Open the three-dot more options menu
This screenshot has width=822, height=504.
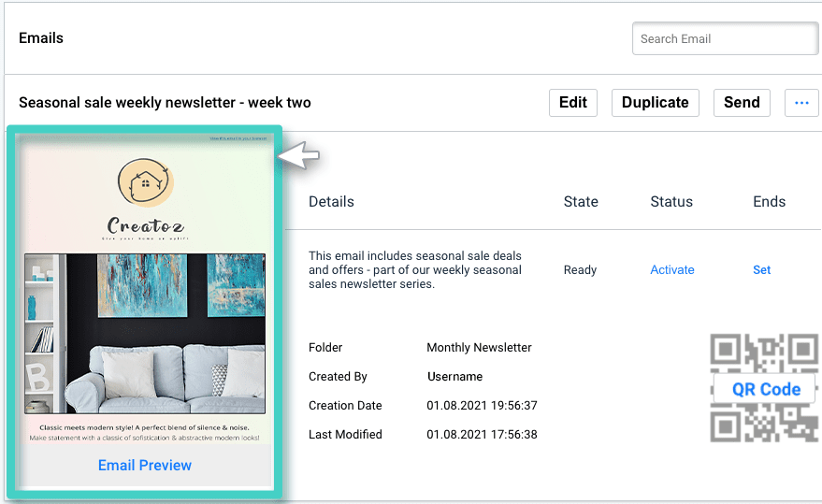pyautogui.click(x=800, y=103)
